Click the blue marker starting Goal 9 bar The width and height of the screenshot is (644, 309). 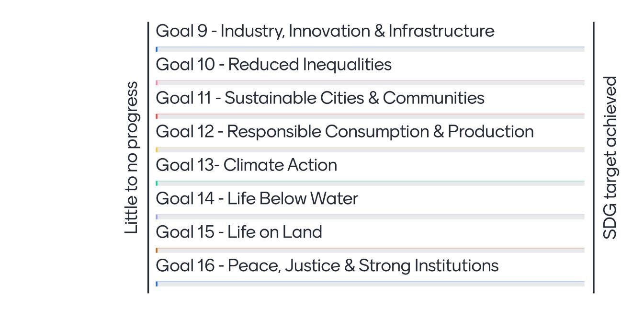click(157, 49)
